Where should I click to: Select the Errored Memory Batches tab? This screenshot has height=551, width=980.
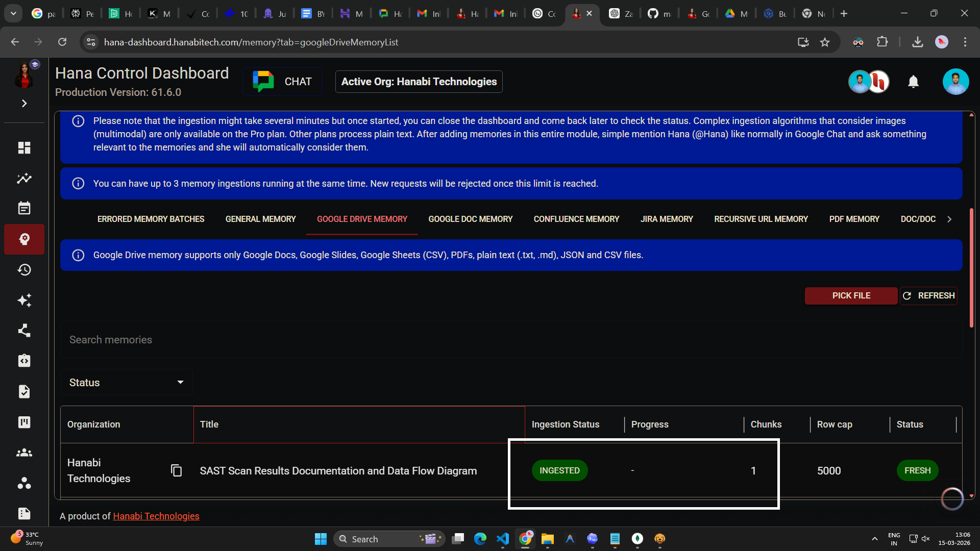pos(151,219)
